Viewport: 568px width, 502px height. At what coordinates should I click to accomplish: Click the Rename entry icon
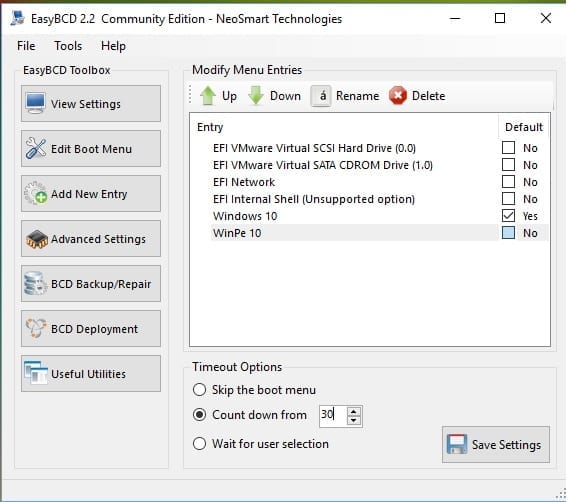point(321,96)
